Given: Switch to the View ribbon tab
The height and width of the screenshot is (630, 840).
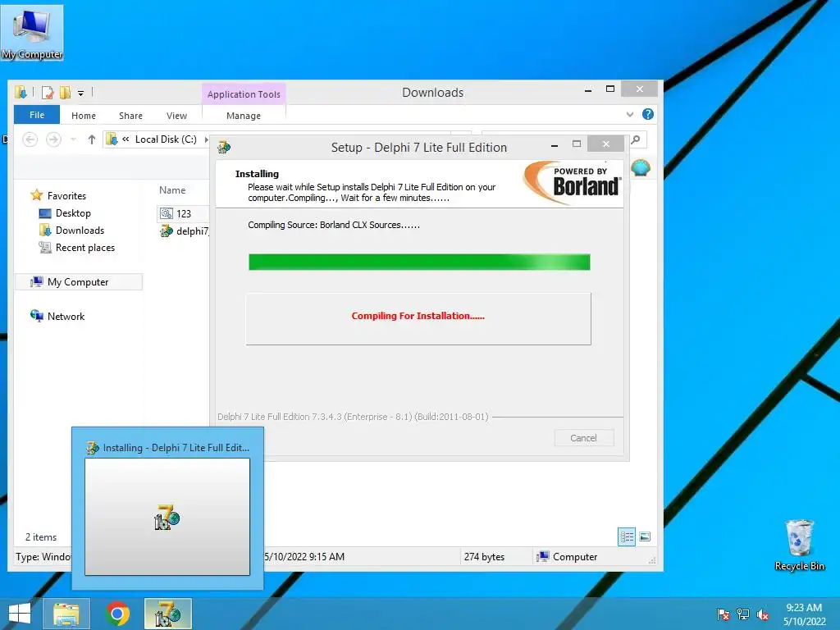Looking at the screenshot, I should (177, 115).
